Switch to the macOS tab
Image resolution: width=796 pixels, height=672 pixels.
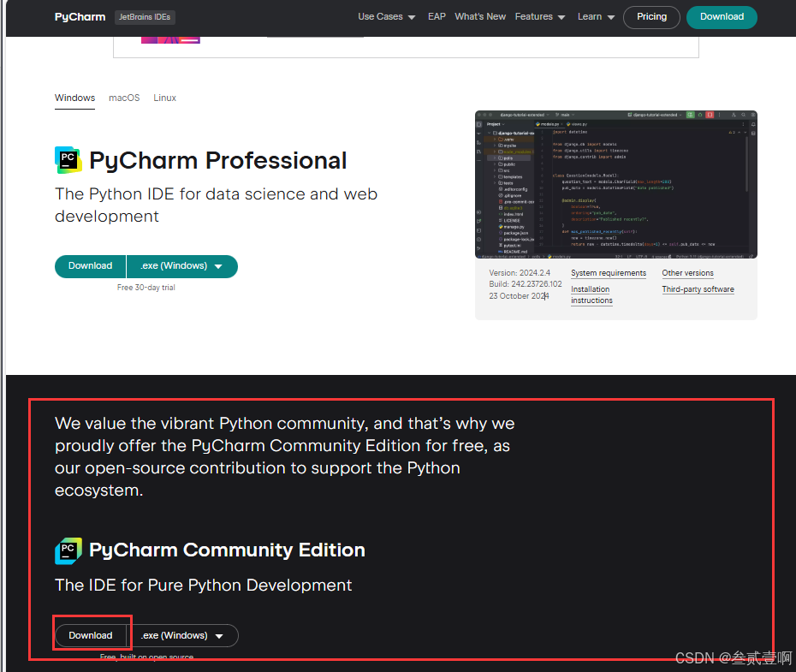124,98
